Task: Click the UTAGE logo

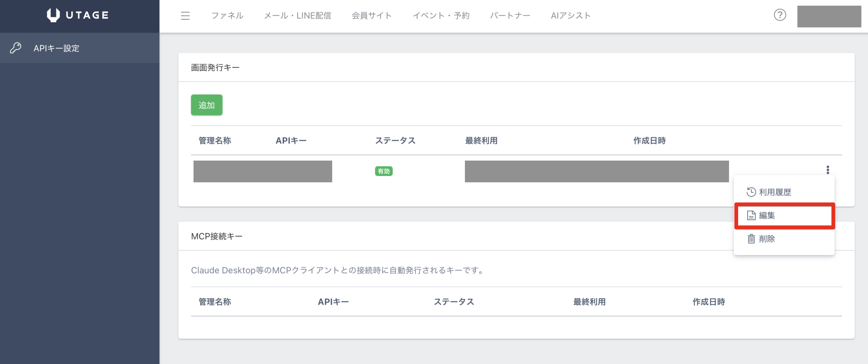Action: [78, 15]
